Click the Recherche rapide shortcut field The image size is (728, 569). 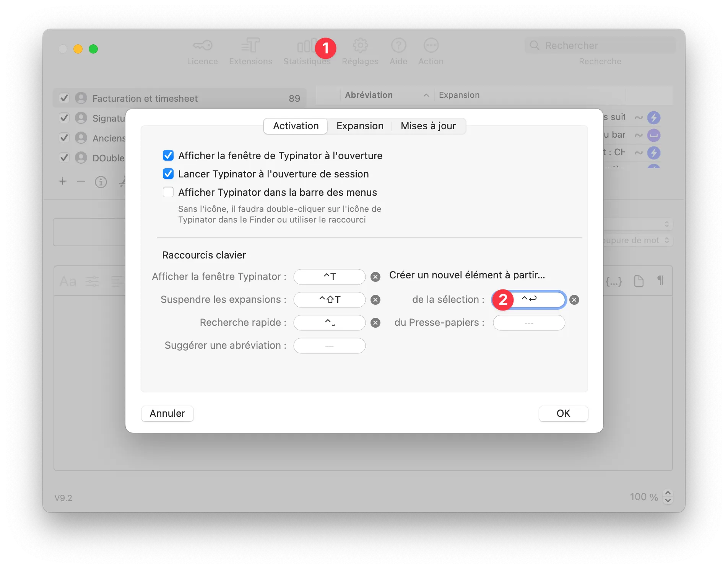(330, 322)
